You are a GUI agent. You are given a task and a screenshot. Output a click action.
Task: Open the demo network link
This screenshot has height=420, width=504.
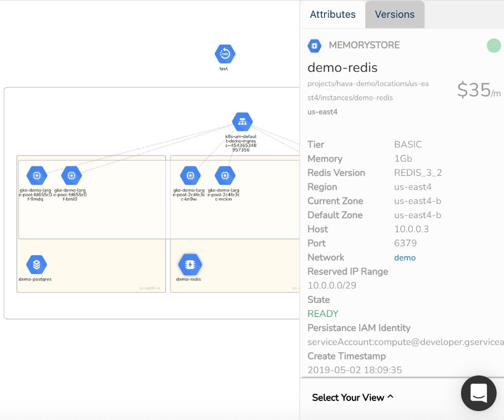coord(404,257)
